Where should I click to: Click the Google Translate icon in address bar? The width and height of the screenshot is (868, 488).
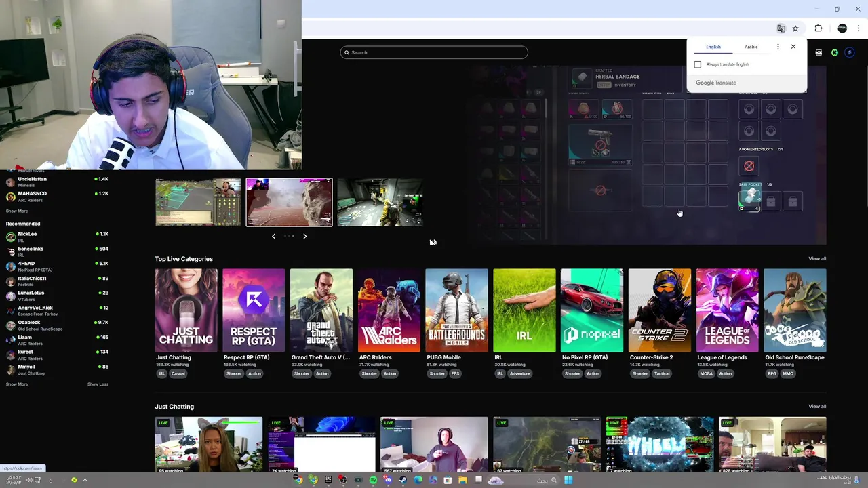point(781,28)
